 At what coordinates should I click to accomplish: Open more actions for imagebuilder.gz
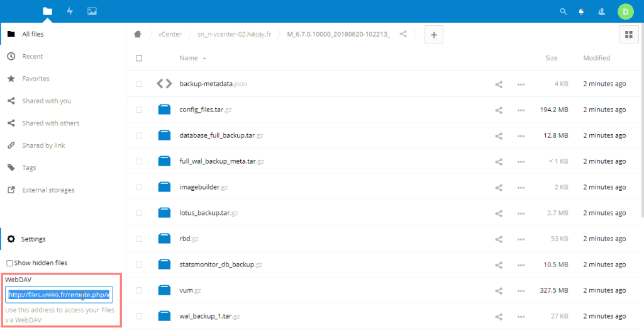click(521, 188)
